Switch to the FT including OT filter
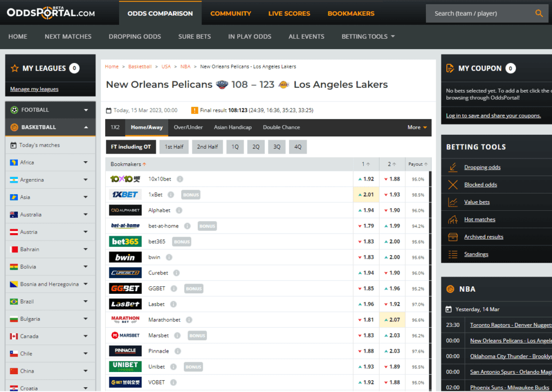 coord(130,146)
